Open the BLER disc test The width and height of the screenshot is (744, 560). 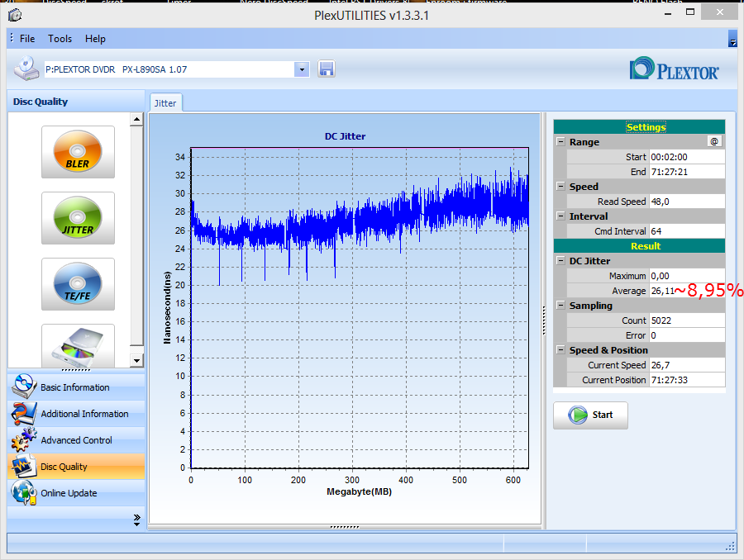(78, 152)
